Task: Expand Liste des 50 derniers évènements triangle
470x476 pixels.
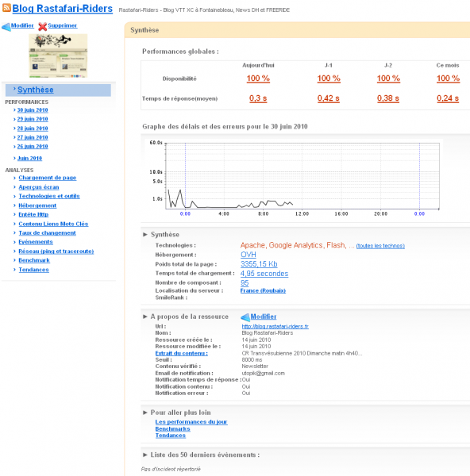Action: pos(145,455)
